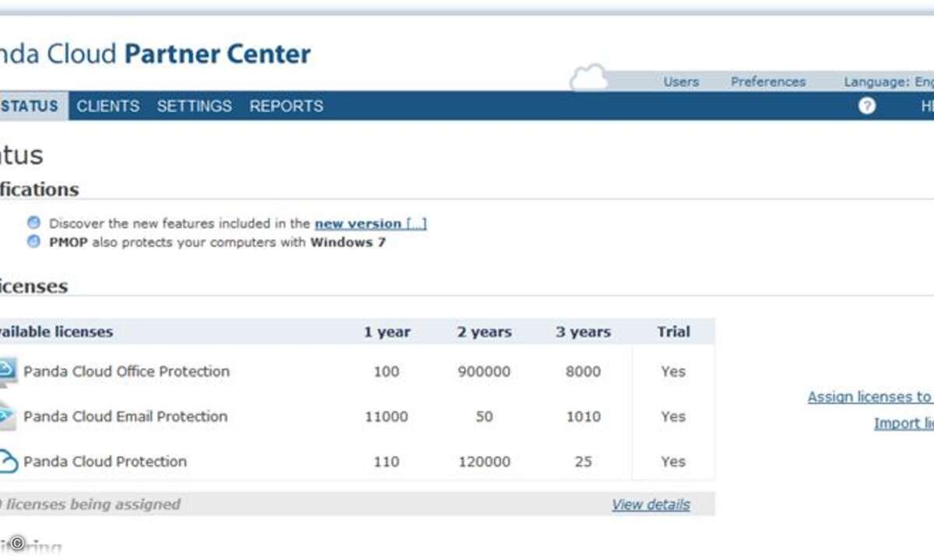Click the blue bullet beside PMOP Windows 7 notice
This screenshot has width=934, height=560.
point(33,241)
